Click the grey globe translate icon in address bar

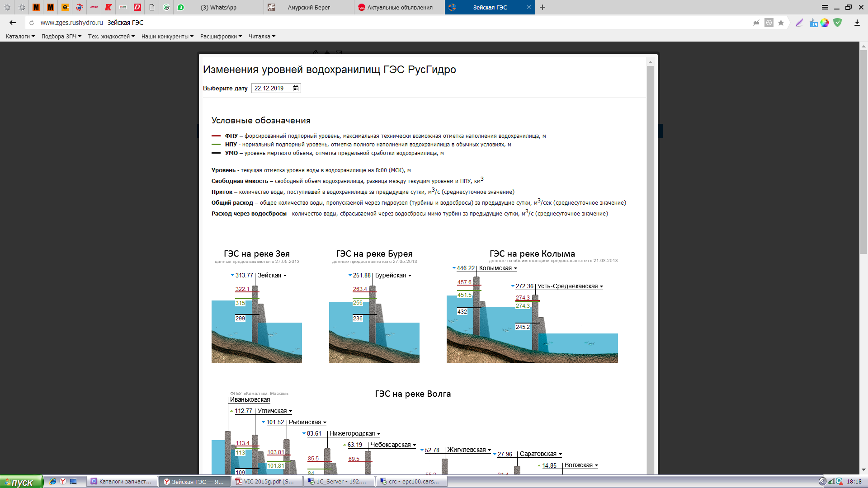[769, 23]
